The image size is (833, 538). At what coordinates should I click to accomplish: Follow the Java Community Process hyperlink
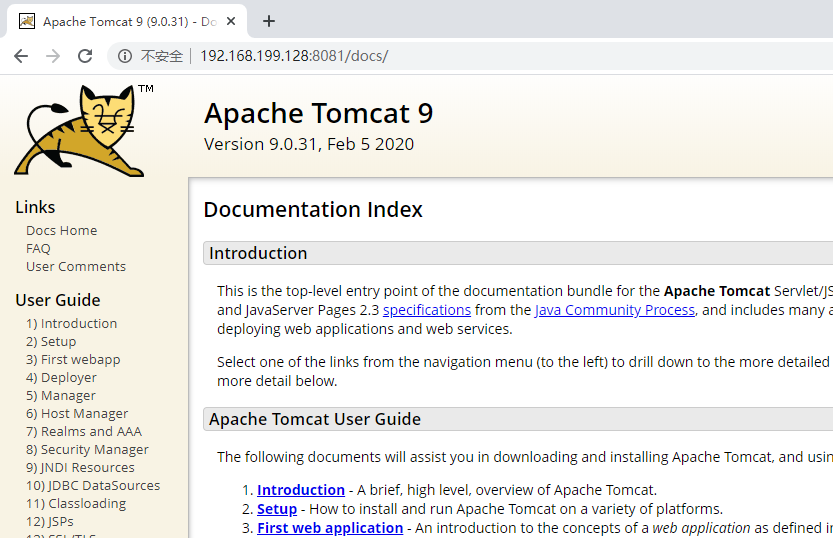(615, 310)
